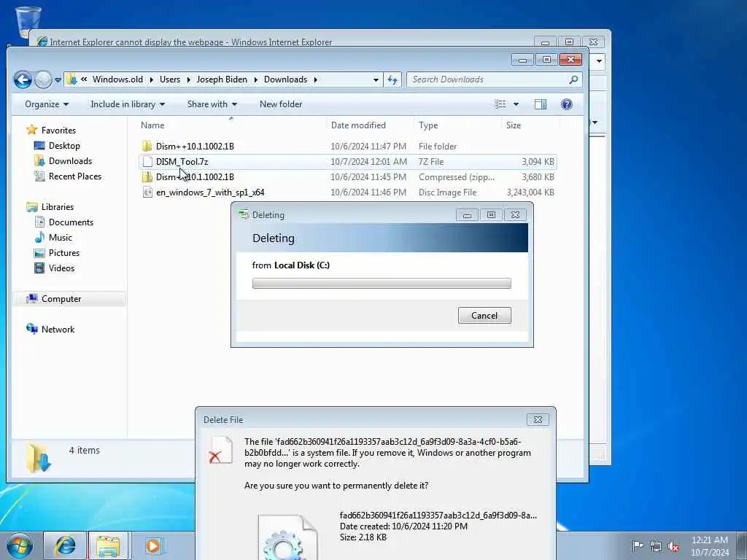Open the Share with menu

click(212, 104)
